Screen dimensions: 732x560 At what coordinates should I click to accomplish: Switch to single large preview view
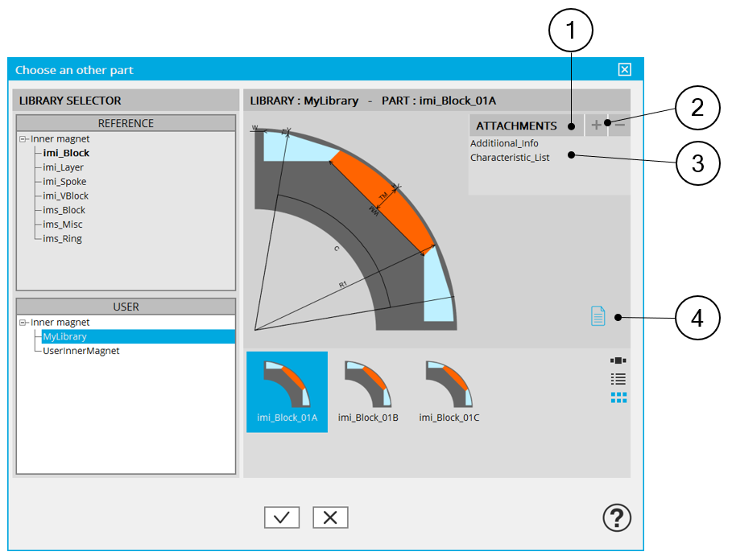pyautogui.click(x=618, y=360)
